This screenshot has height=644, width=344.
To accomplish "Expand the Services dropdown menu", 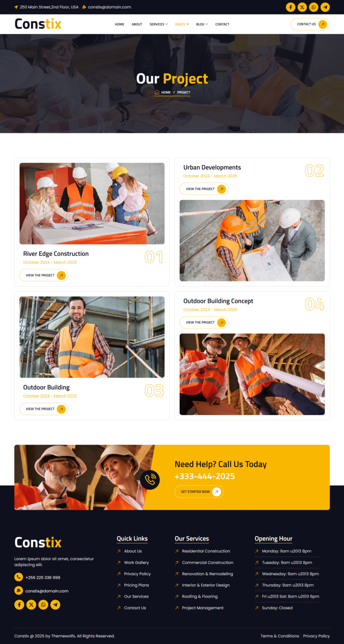I will coord(159,24).
